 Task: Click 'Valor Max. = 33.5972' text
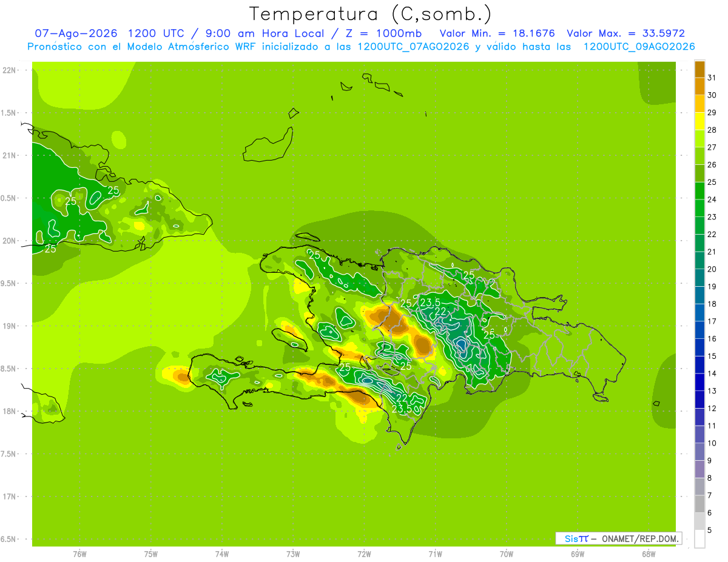coord(625,33)
